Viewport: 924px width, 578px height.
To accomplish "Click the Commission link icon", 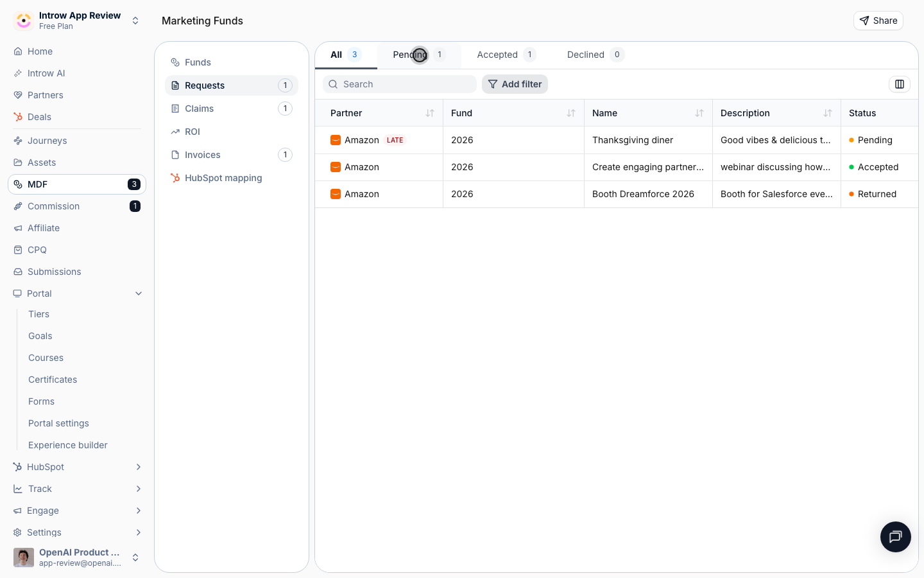I will [x=18, y=206].
